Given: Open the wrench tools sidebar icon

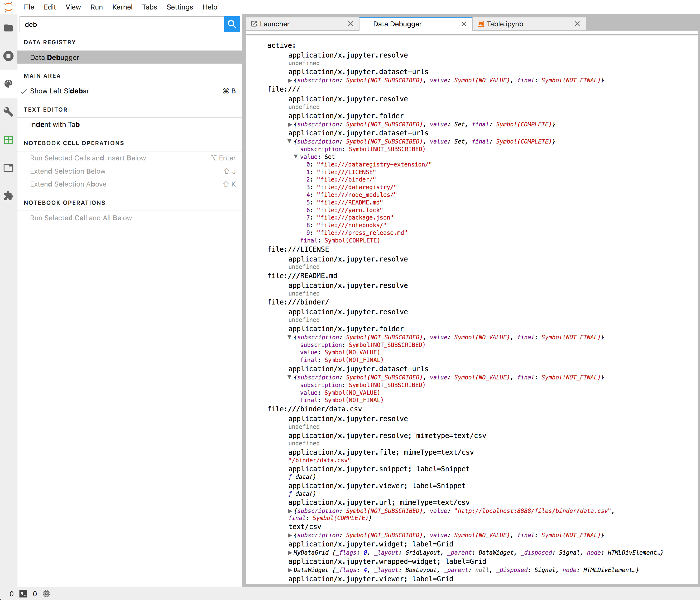Looking at the screenshot, I should [x=8, y=112].
